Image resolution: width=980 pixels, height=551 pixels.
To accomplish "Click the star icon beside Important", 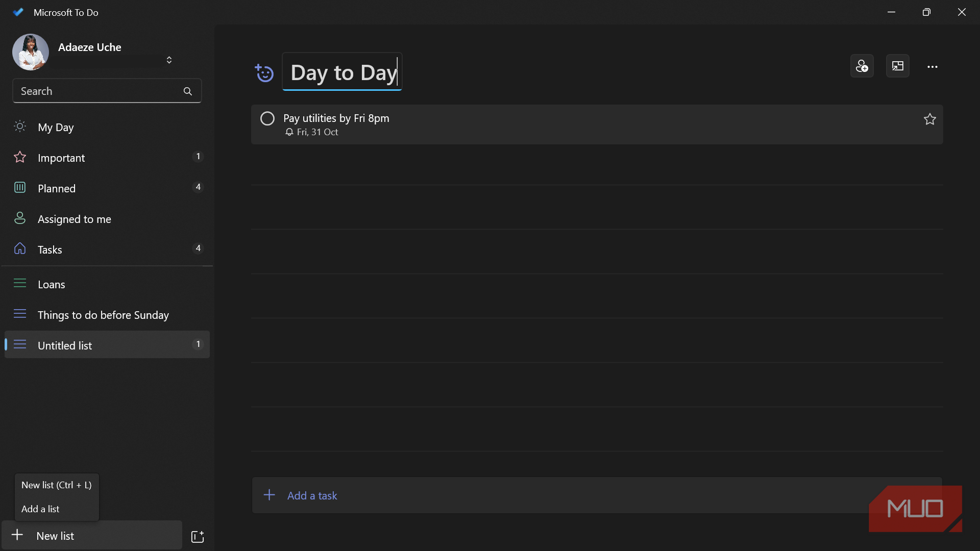I will pyautogui.click(x=20, y=157).
